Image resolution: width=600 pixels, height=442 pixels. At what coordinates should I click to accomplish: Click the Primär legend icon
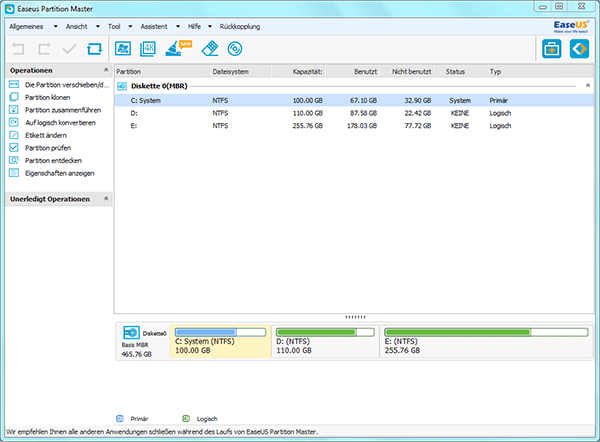120,419
